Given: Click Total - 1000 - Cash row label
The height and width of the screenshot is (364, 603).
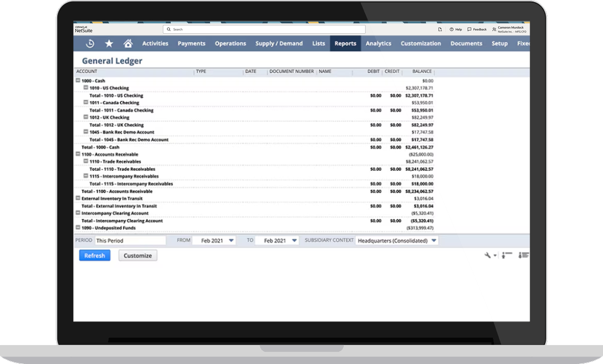Looking at the screenshot, I should (x=100, y=147).
